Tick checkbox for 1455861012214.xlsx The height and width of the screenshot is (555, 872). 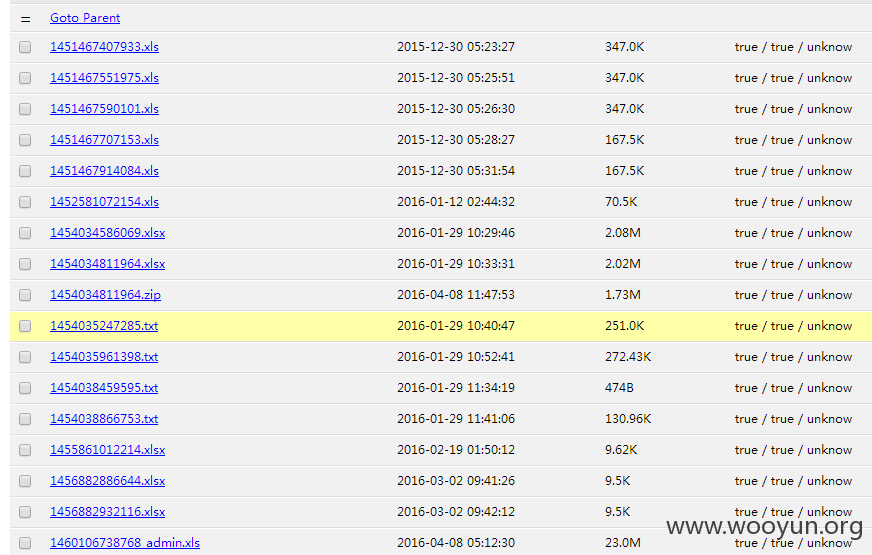(25, 450)
